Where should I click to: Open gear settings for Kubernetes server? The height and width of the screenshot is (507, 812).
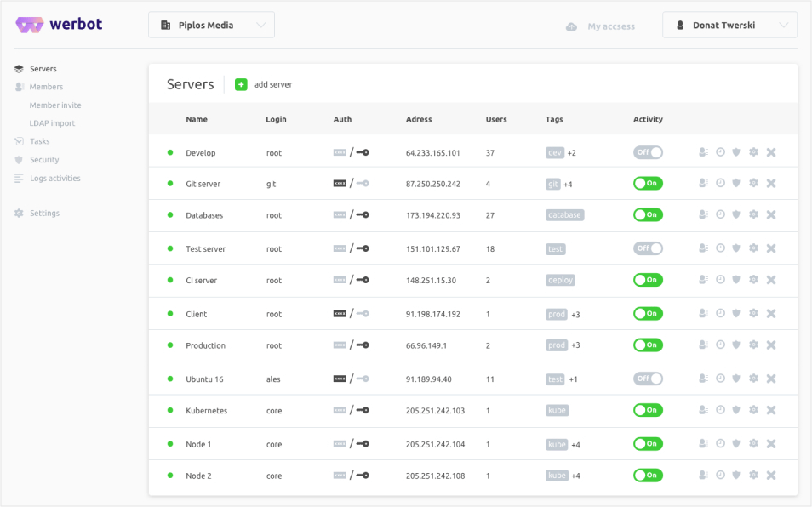pos(753,410)
